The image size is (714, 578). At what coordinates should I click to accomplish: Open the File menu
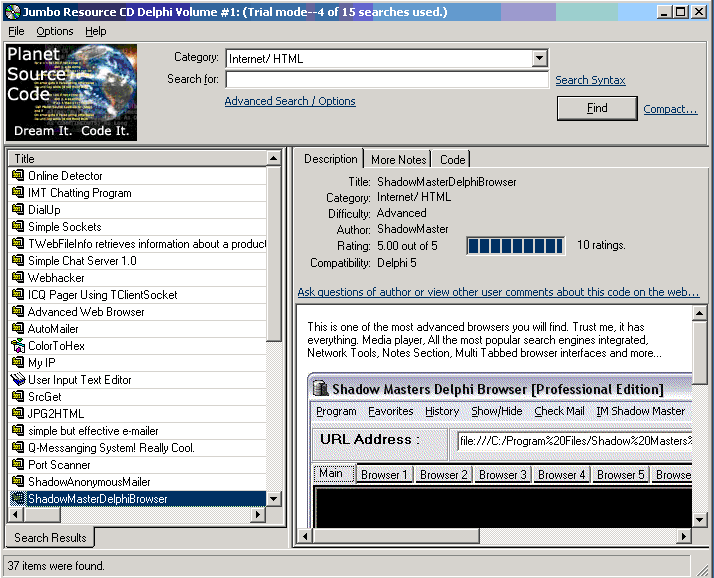click(x=16, y=31)
